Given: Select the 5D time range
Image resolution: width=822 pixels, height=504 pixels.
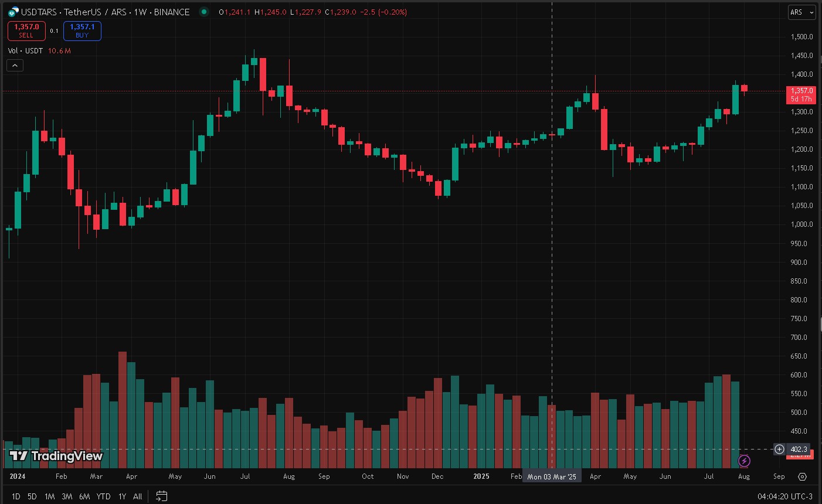Looking at the screenshot, I should pyautogui.click(x=32, y=496).
